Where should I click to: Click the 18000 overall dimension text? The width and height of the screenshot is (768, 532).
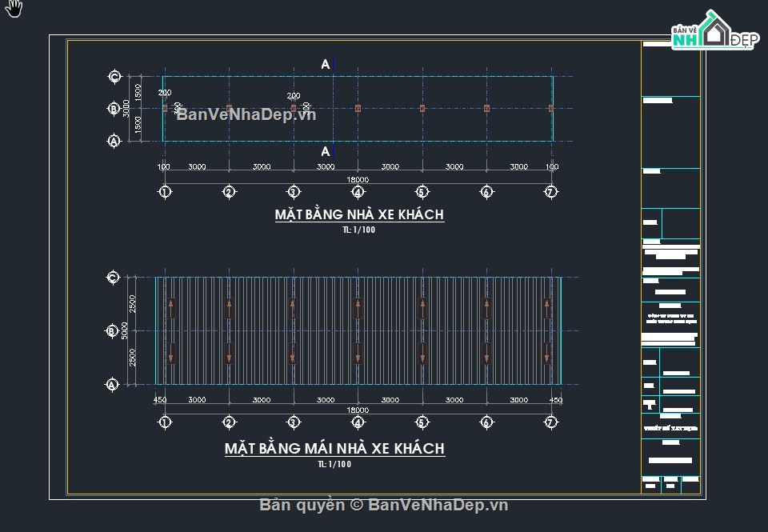click(x=358, y=178)
